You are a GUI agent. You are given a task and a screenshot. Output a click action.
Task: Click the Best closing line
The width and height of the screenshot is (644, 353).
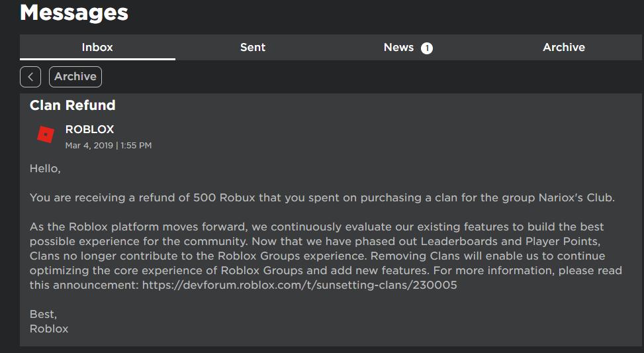coord(43,315)
